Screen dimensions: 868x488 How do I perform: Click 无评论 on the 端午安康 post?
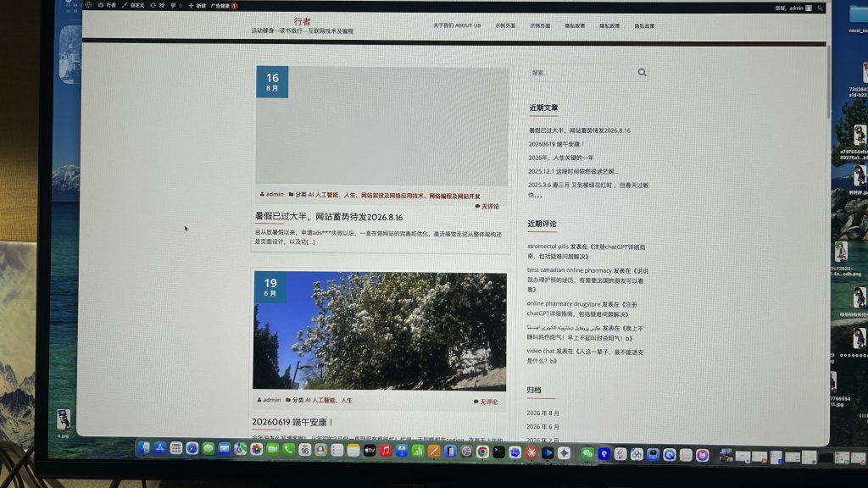(x=488, y=402)
